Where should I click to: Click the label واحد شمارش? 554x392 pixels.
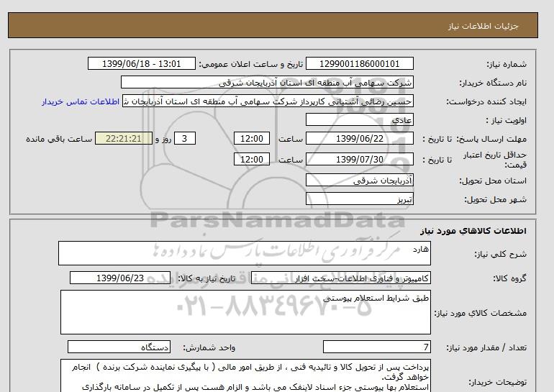[x=209, y=348]
